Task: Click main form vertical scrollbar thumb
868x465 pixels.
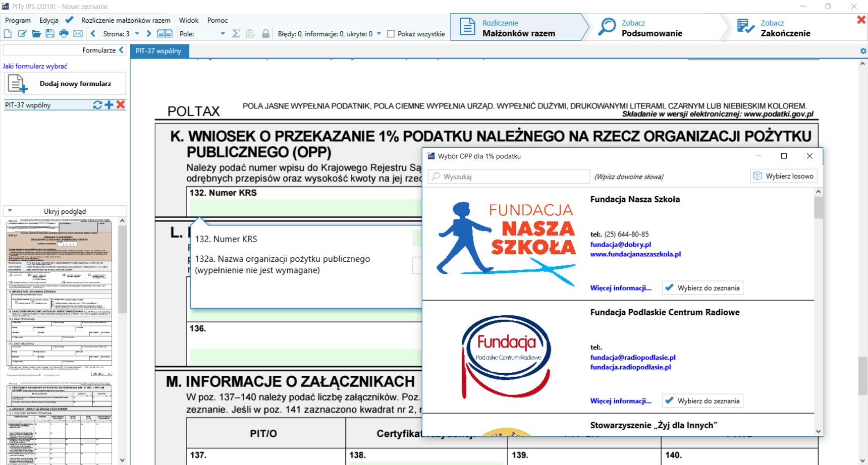Action: [862, 376]
